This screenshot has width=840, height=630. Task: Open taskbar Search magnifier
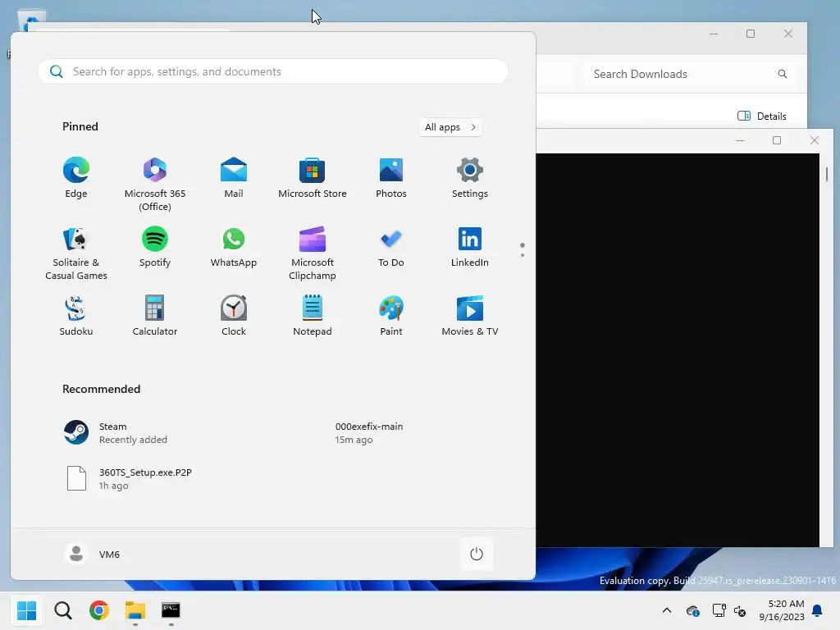click(x=63, y=610)
